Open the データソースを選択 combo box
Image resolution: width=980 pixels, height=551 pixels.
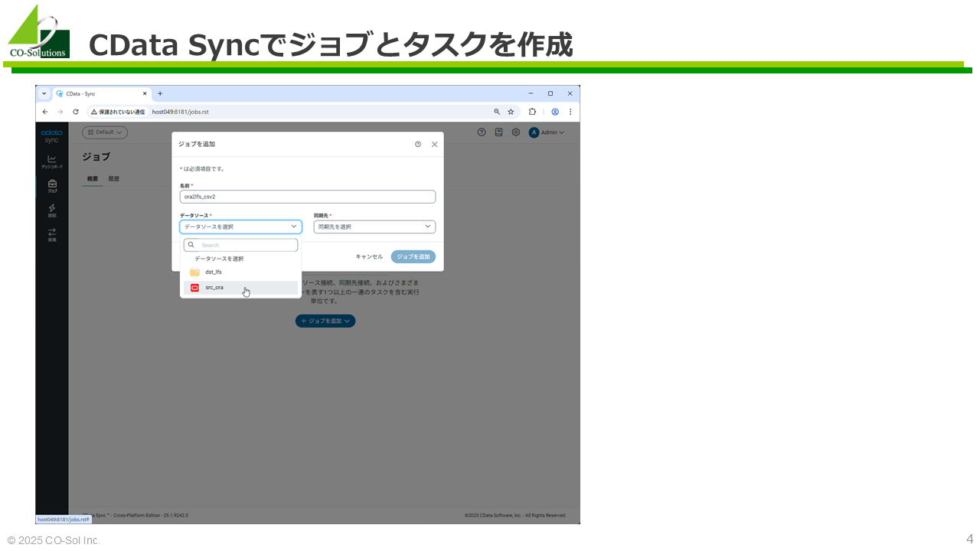click(240, 227)
